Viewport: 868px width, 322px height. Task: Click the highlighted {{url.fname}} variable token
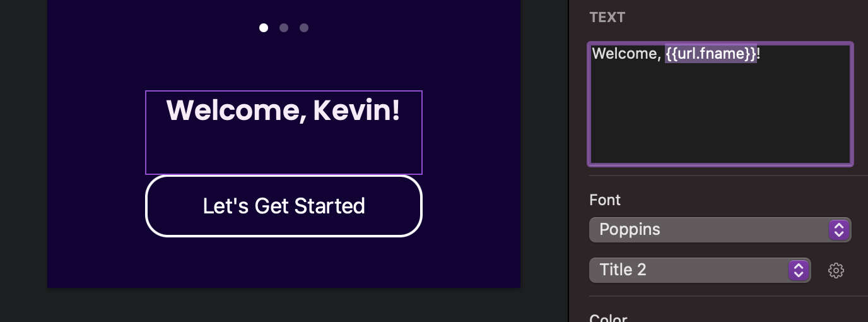711,54
